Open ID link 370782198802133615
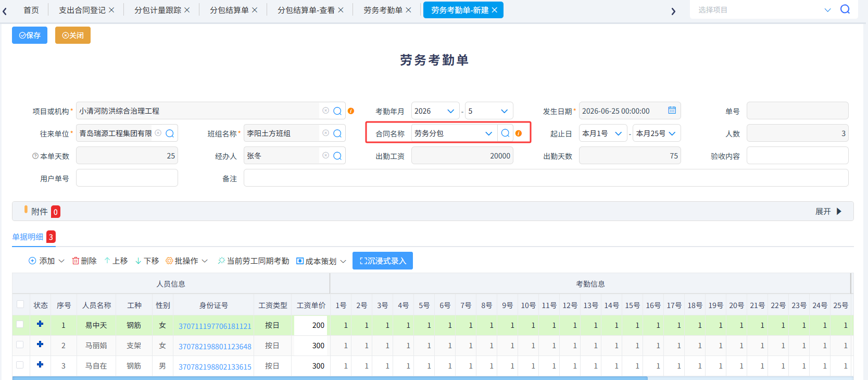868x380 pixels. tap(215, 366)
